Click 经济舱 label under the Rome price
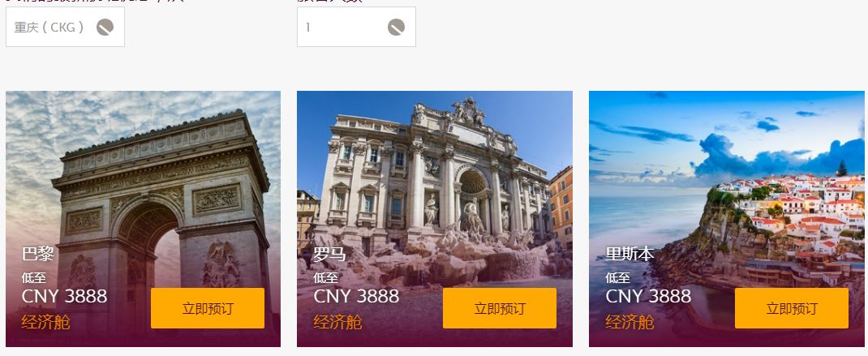The image size is (868, 356). coord(337,322)
